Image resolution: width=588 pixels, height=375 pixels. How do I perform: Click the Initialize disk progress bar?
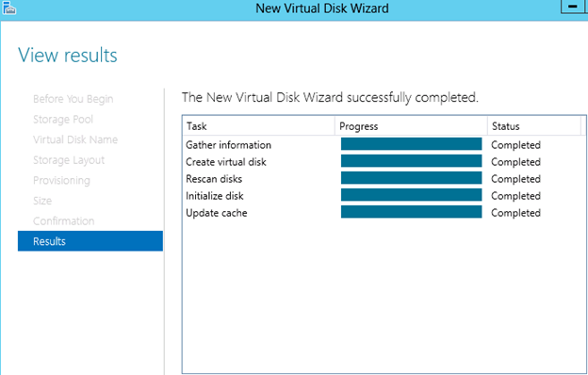[x=412, y=195]
